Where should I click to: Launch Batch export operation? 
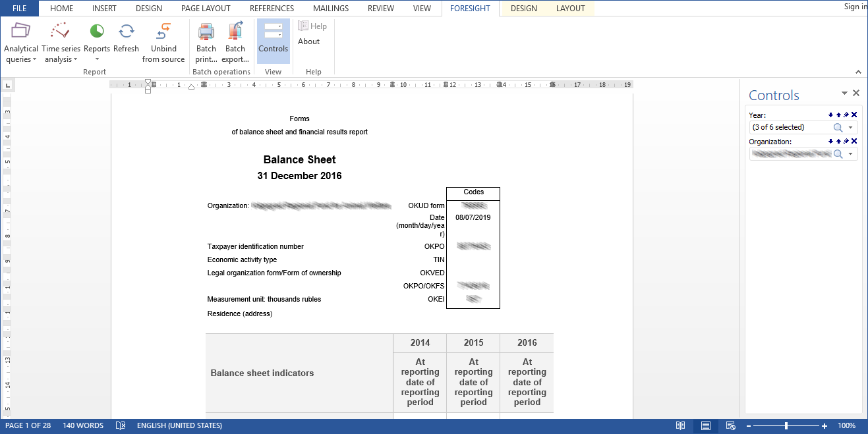235,43
